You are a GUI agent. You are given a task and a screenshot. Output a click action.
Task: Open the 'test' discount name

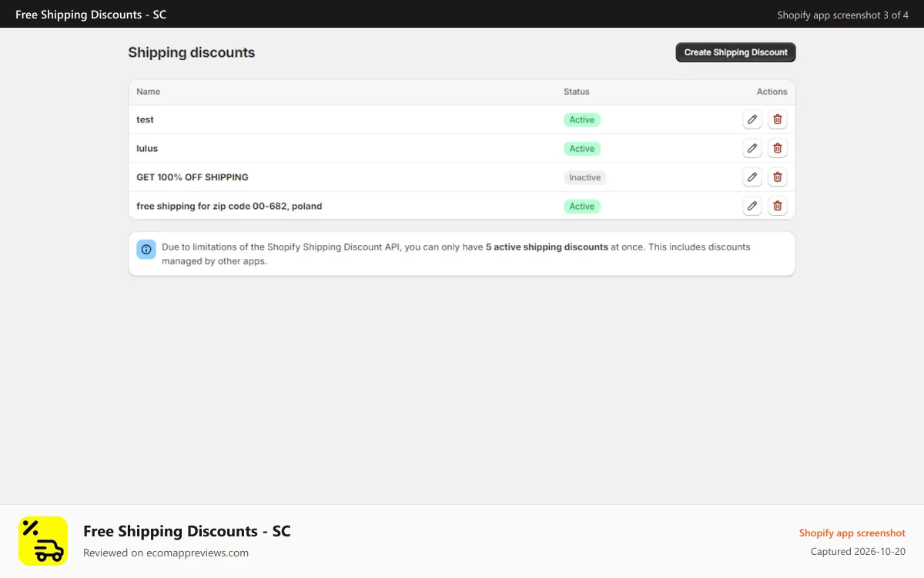(x=146, y=119)
